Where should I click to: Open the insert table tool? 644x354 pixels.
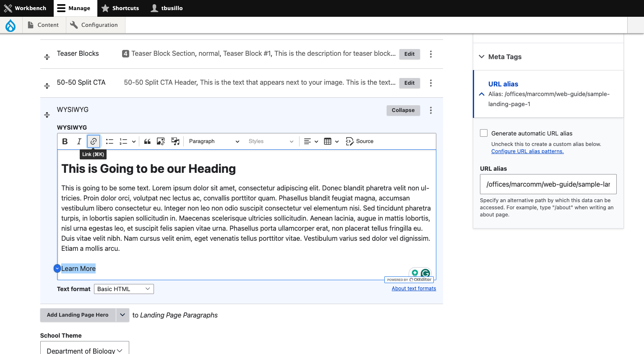click(331, 141)
